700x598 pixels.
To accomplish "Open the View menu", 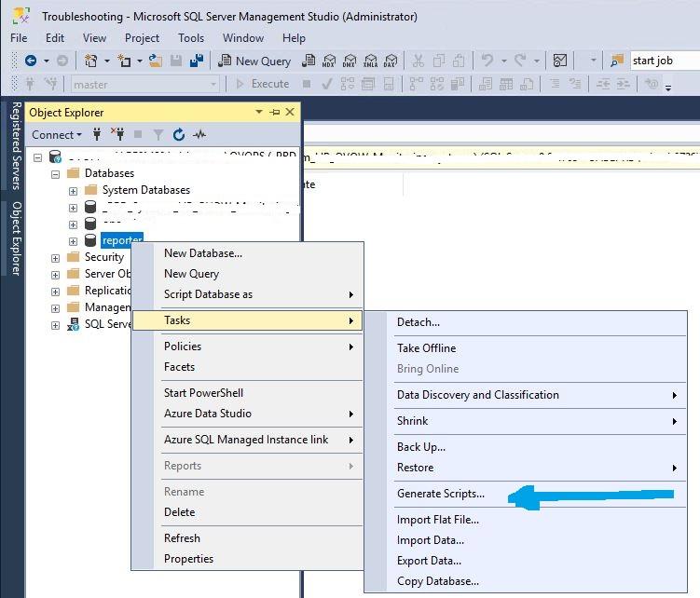I will 94,38.
